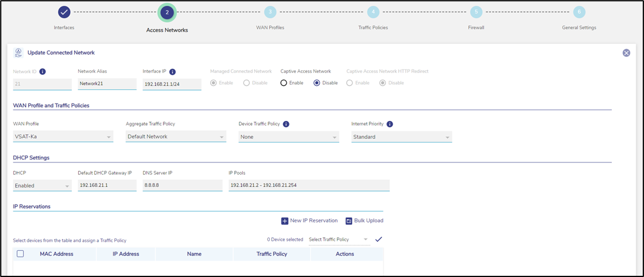
Task: Open the DHCP dropdown showing Enabled
Action: tap(42, 185)
